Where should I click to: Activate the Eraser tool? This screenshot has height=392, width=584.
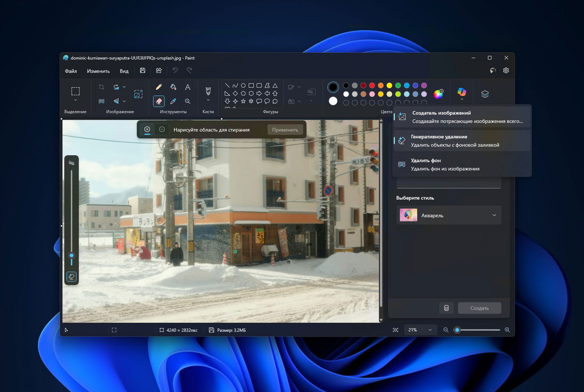click(x=159, y=101)
